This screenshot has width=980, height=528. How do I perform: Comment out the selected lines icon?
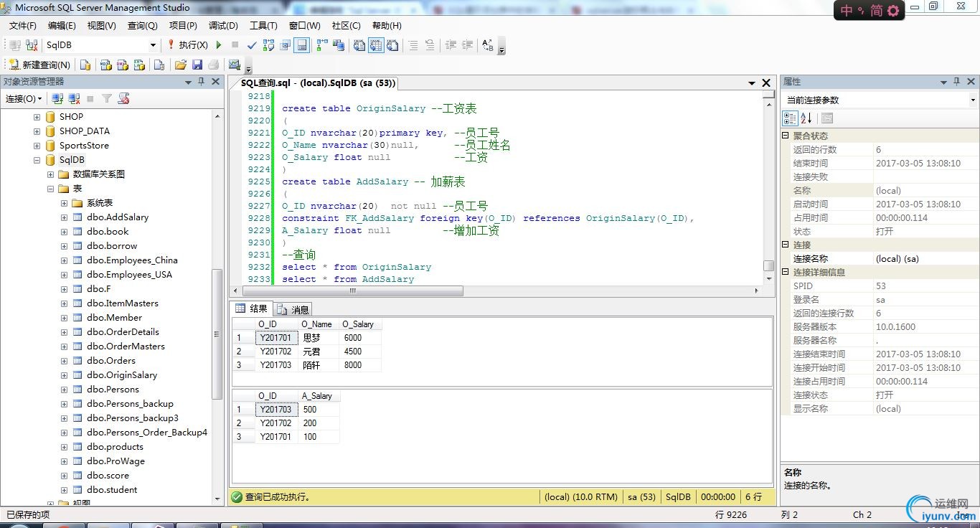(413, 45)
